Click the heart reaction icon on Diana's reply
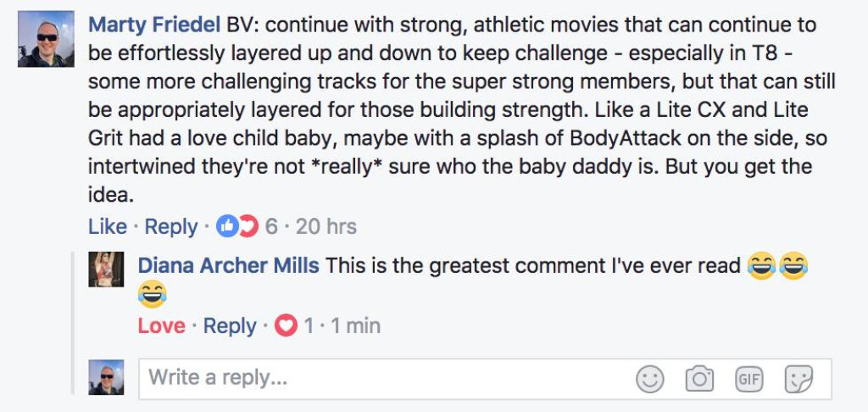This screenshot has height=412, width=868. [x=287, y=326]
